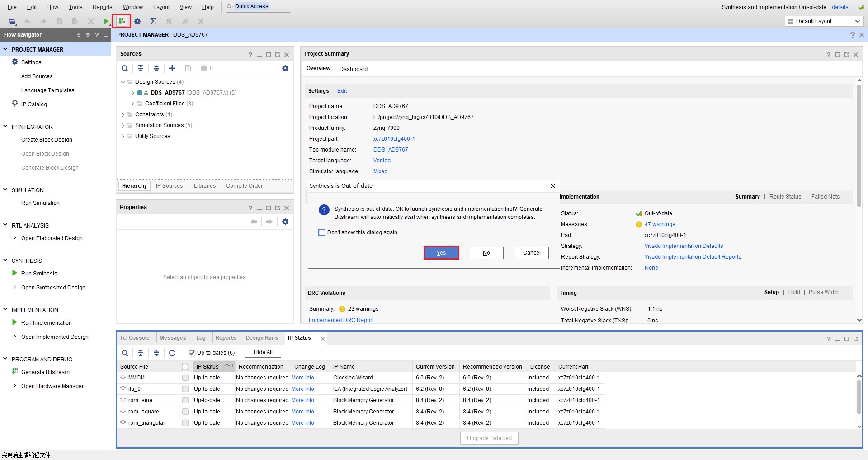Image resolution: width=868 pixels, height=460 pixels.
Task: Switch to the Dashboard tab
Action: pyautogui.click(x=354, y=69)
